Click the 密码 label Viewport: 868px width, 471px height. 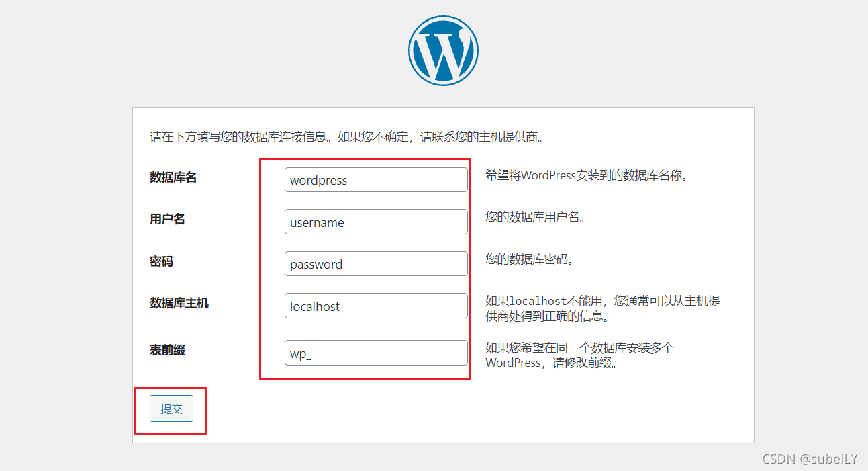pyautogui.click(x=161, y=261)
